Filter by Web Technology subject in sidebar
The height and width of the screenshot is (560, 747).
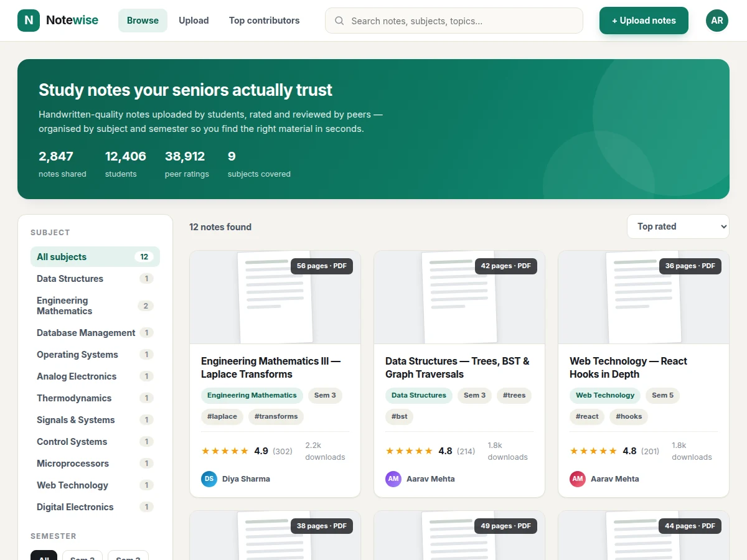95,485
